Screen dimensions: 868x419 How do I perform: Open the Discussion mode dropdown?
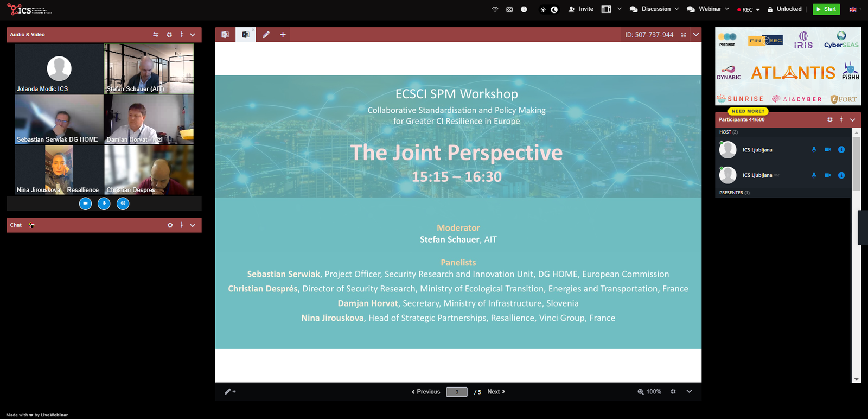coord(654,9)
